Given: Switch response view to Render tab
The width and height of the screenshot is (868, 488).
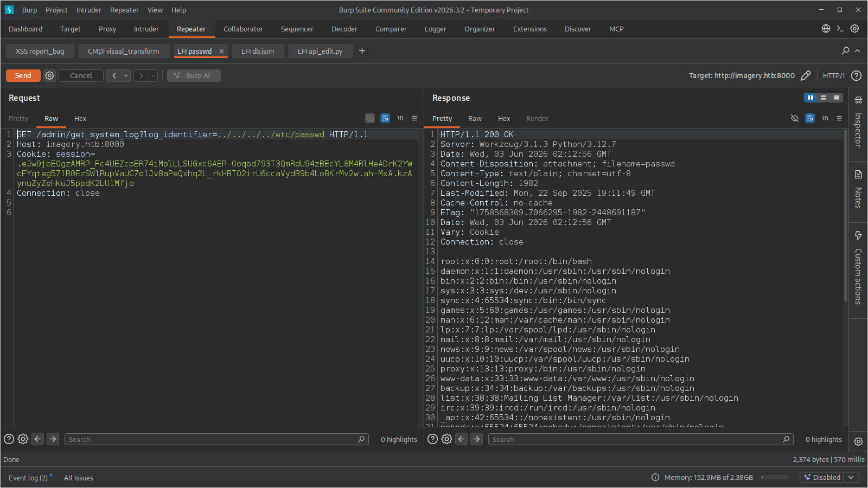Looking at the screenshot, I should point(537,118).
